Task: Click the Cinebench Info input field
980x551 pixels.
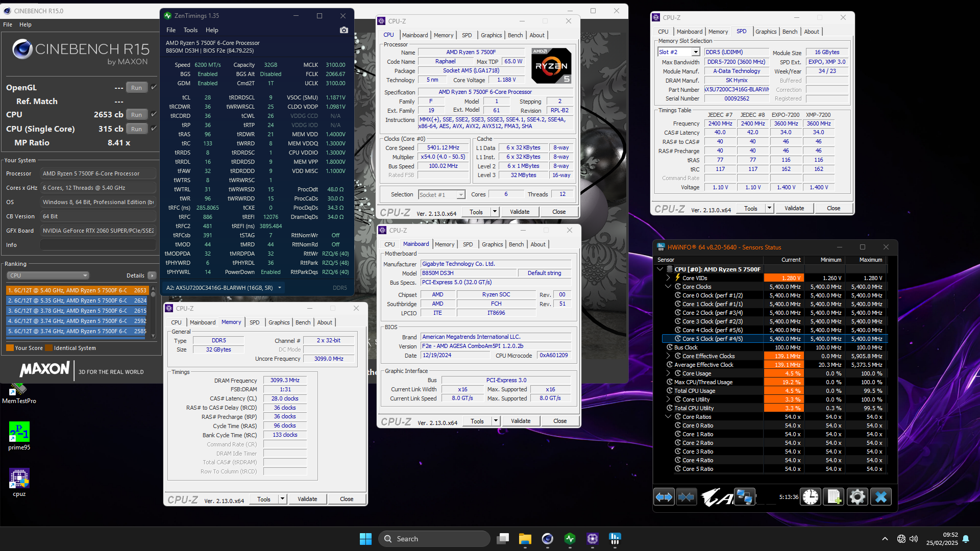Action: pyautogui.click(x=98, y=245)
